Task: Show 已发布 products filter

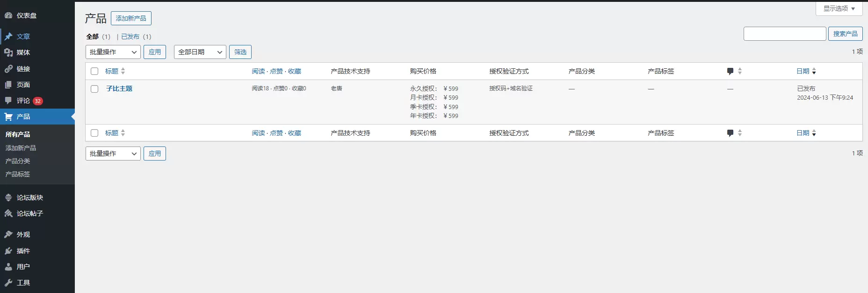Action: [x=130, y=37]
